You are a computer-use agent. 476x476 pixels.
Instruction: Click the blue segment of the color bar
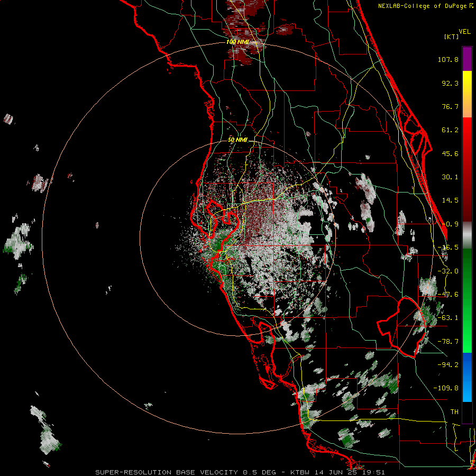tap(467, 377)
